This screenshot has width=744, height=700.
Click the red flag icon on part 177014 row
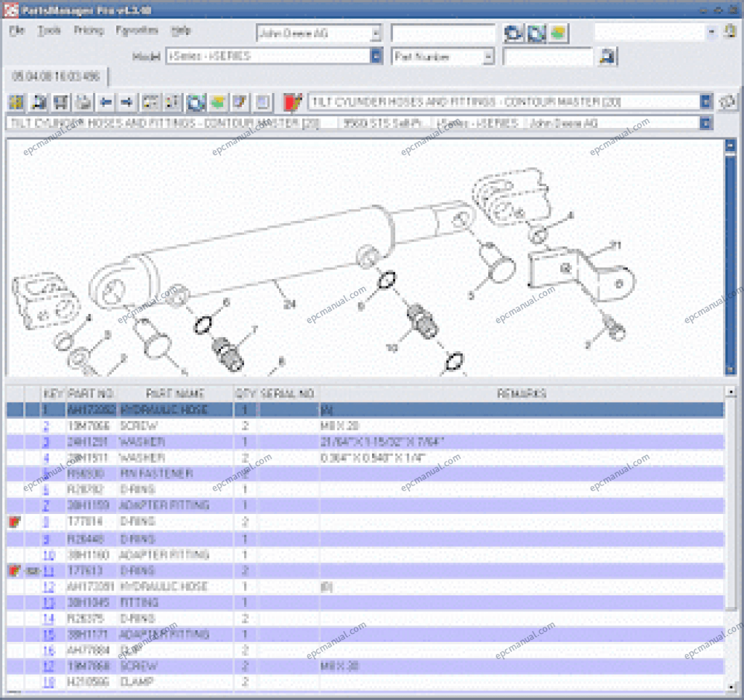(x=15, y=522)
